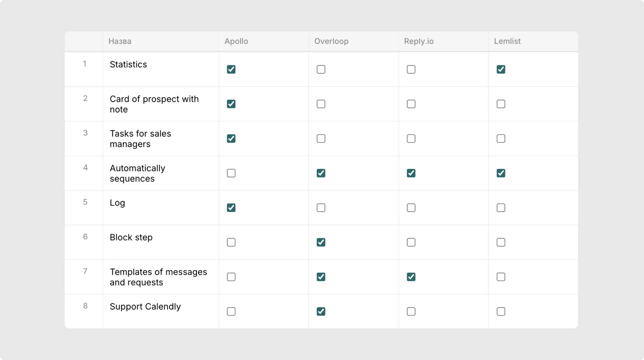Image resolution: width=644 pixels, height=360 pixels.
Task: Click the Reply.io column header
Action: pyautogui.click(x=443, y=41)
